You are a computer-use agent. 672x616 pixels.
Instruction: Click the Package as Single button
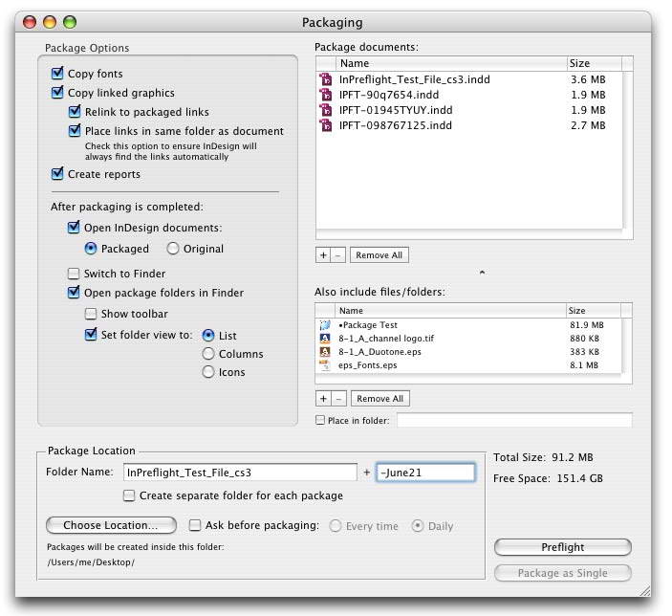(x=563, y=573)
